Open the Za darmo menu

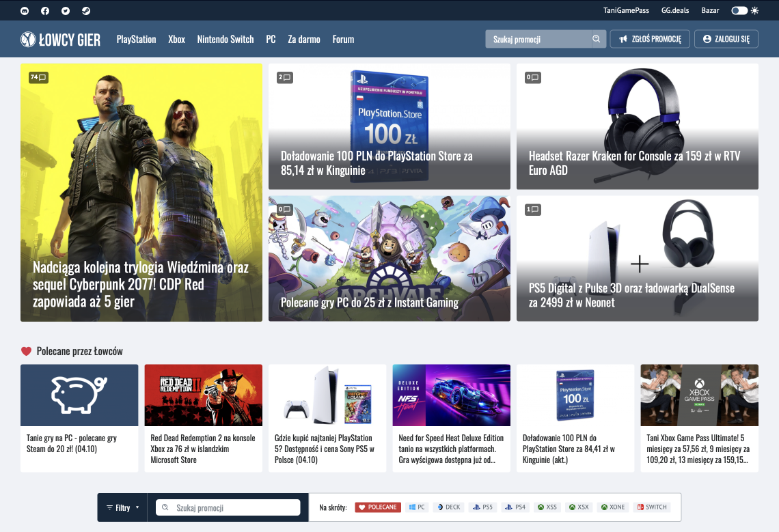tap(304, 39)
